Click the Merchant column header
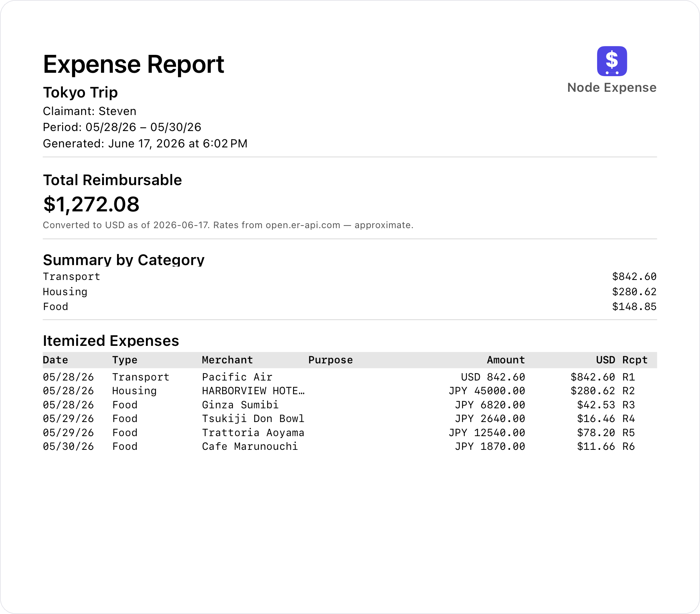700x614 pixels. 227,360
